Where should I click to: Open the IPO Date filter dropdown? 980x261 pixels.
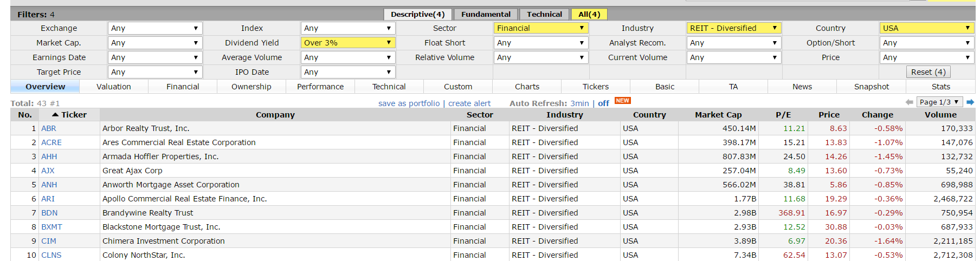348,72
